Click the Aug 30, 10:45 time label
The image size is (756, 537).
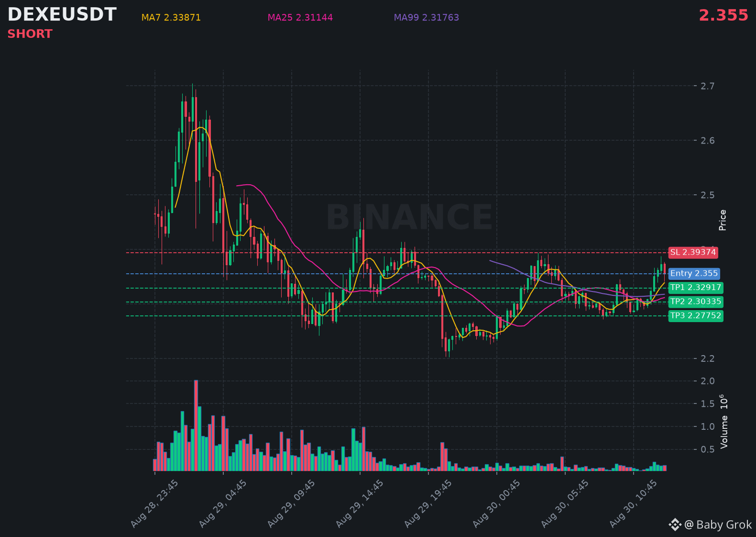coord(633,504)
